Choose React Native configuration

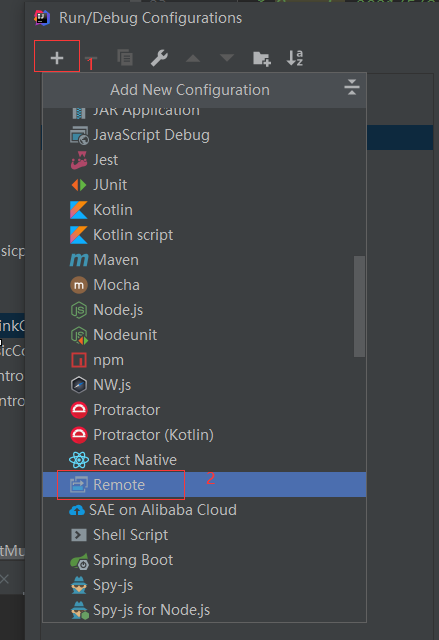(x=204, y=460)
